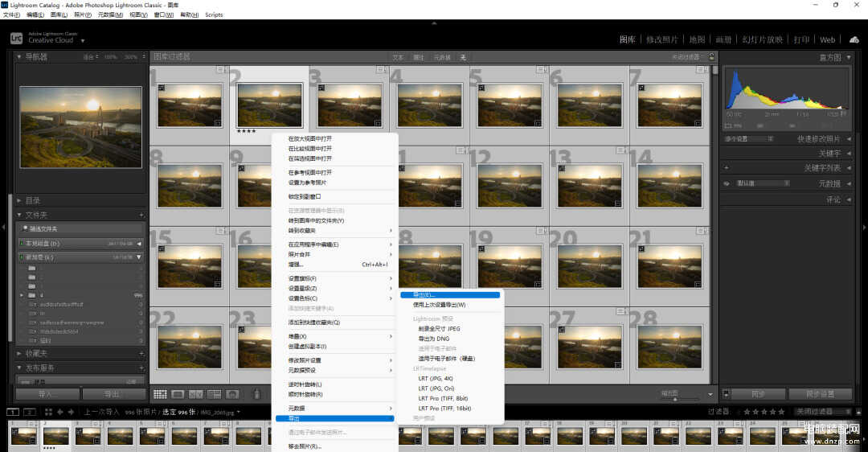
Task: Click 元数据 in the library filter bar
Action: [441, 57]
